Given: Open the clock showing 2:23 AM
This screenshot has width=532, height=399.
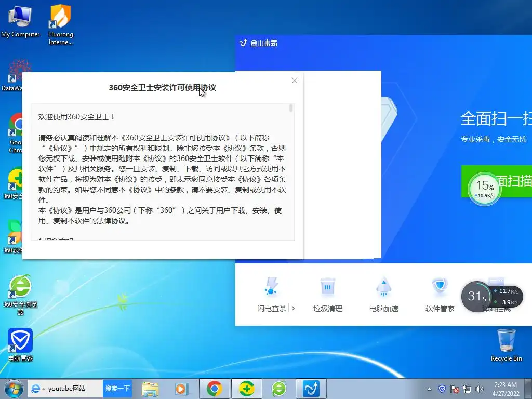Looking at the screenshot, I should click(506, 389).
